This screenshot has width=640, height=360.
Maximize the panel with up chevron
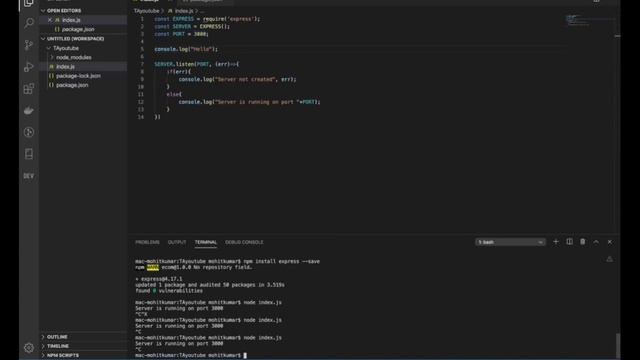(596, 242)
